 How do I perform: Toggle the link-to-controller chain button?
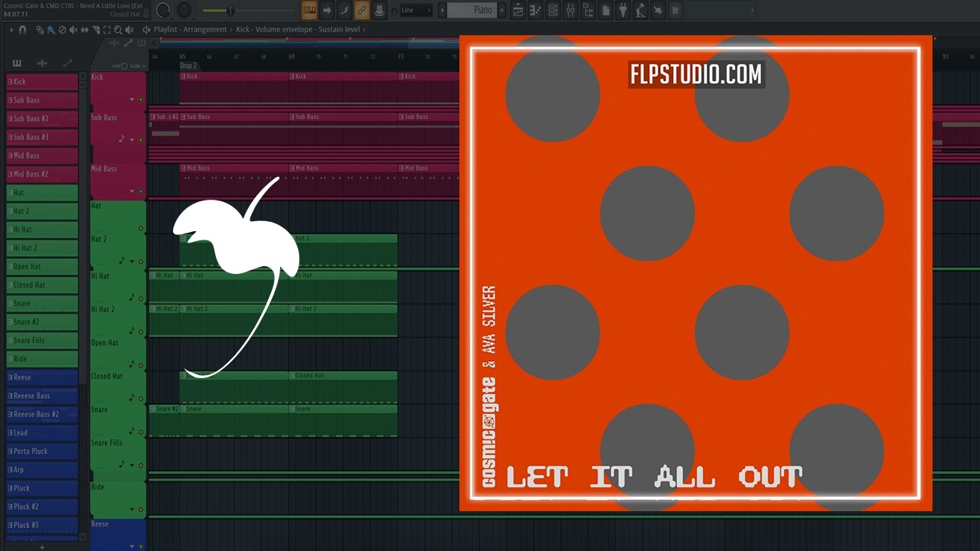pos(361,10)
